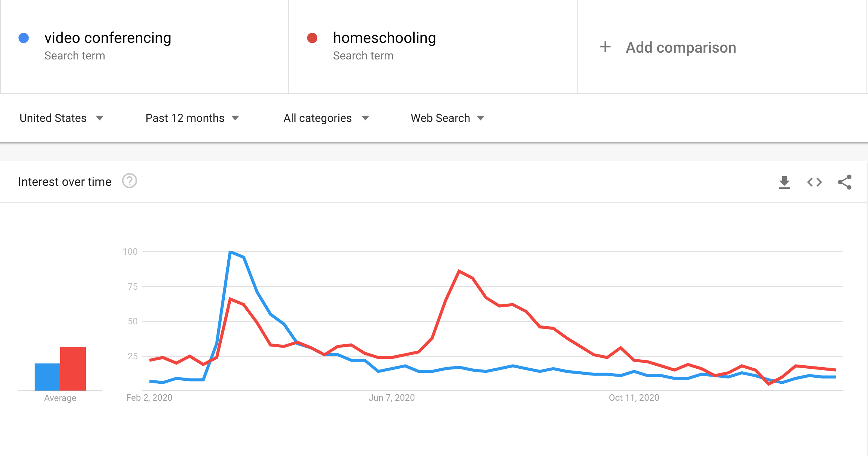Share the Interest over time chart

click(845, 182)
